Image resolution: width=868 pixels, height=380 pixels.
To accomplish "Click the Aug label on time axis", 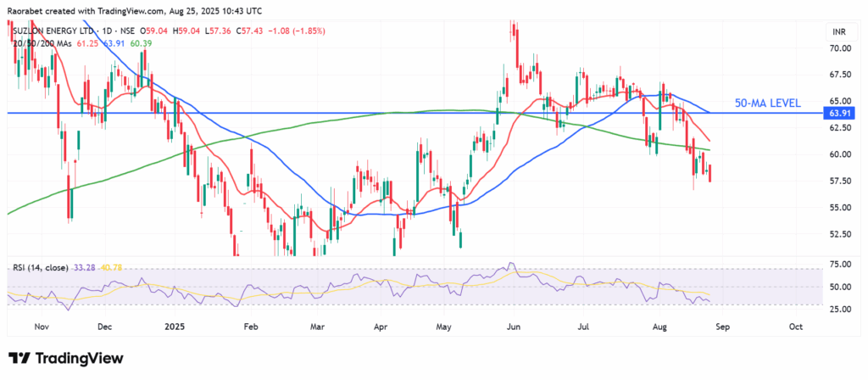I will point(663,325).
